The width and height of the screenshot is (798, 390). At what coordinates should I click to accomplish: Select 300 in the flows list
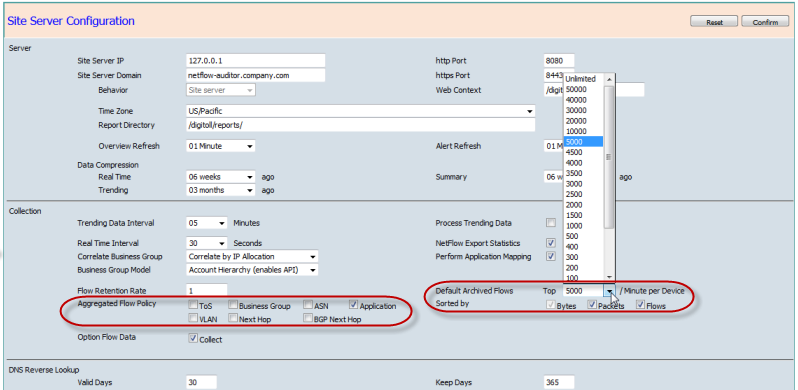pos(584,257)
